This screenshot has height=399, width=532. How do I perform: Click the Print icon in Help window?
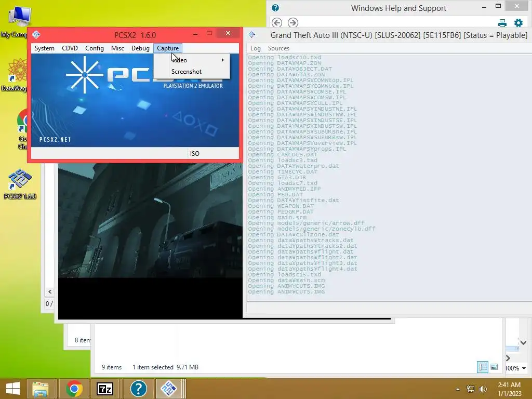(502, 23)
